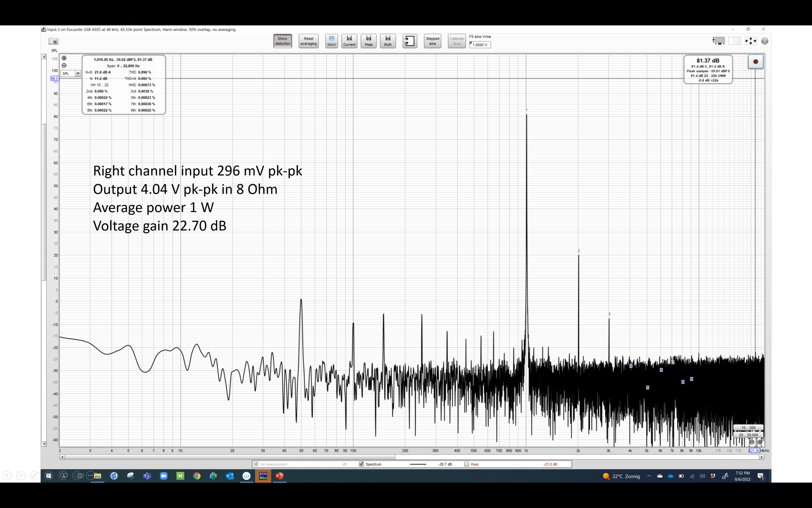812x508 pixels.
Task: Open Windows Start menu
Action: (x=49, y=475)
